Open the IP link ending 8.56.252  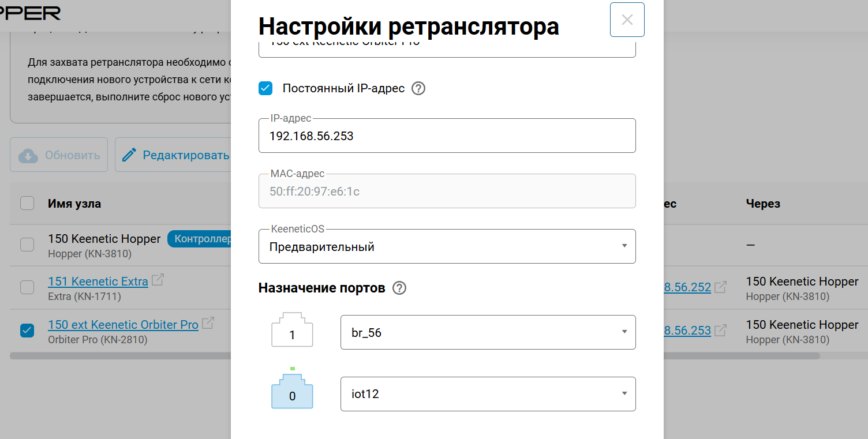(x=687, y=287)
